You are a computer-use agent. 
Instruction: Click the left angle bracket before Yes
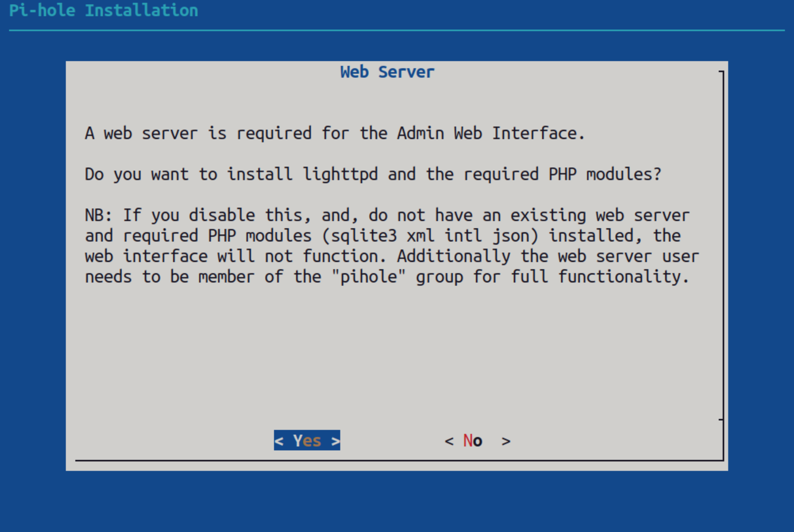[279, 441]
